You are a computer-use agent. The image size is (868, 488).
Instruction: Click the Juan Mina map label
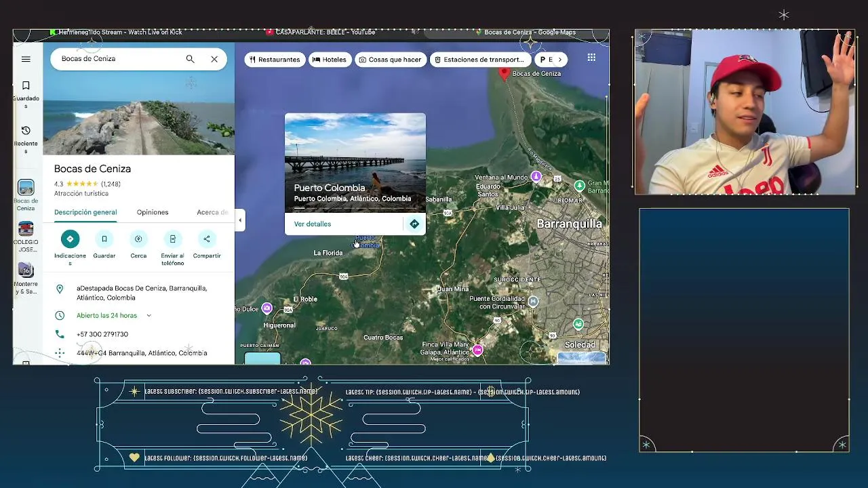[x=454, y=289]
